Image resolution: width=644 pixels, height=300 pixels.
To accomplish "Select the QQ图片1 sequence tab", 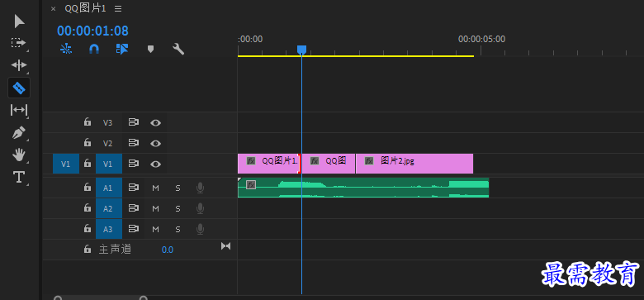I will pyautogui.click(x=85, y=8).
